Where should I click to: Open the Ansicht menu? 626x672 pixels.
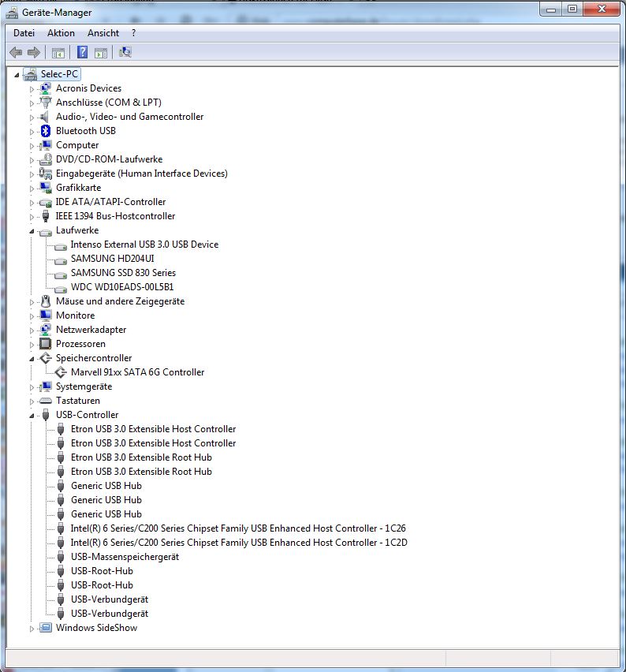pyautogui.click(x=103, y=33)
